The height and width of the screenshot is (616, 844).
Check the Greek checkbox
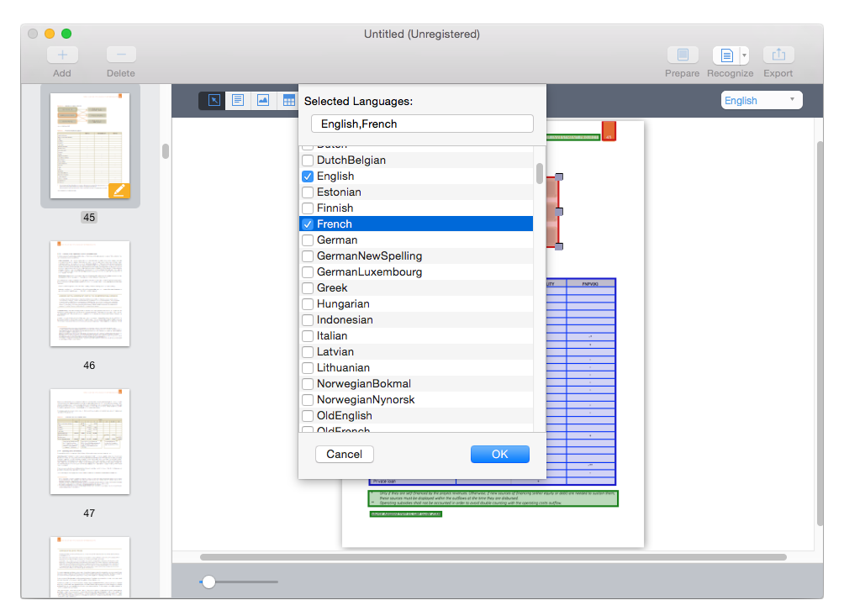[x=308, y=287]
